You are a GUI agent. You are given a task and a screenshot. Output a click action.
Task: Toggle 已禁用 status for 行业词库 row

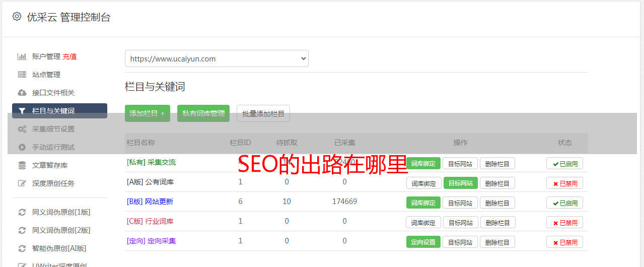(x=564, y=222)
